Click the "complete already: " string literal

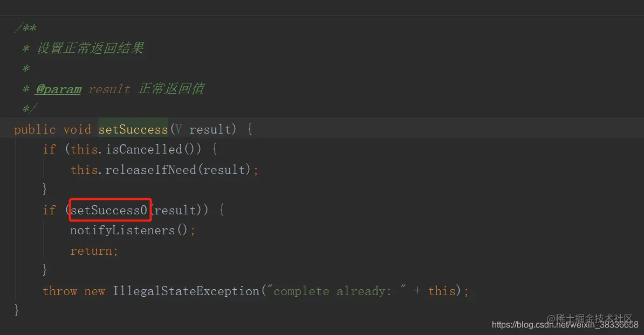336,291
